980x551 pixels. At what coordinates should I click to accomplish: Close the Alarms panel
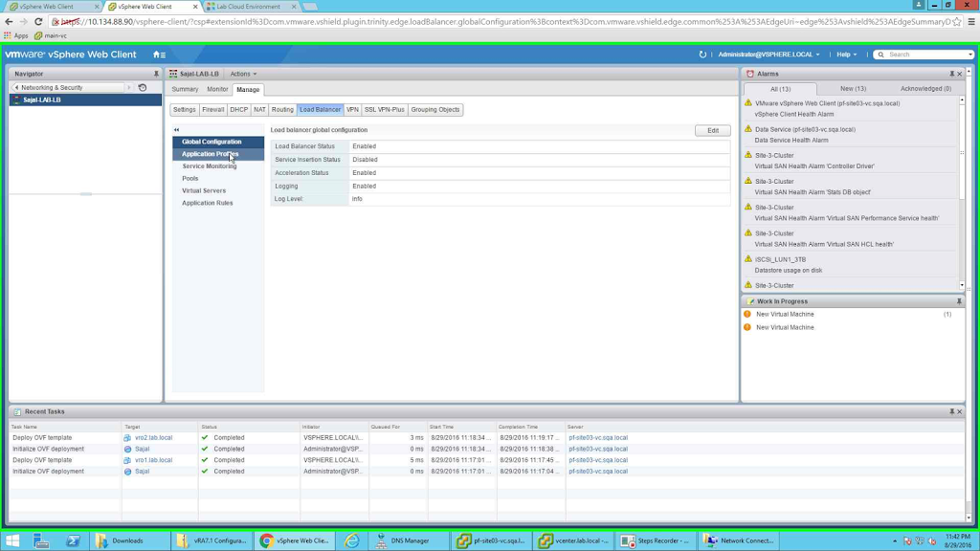click(960, 74)
